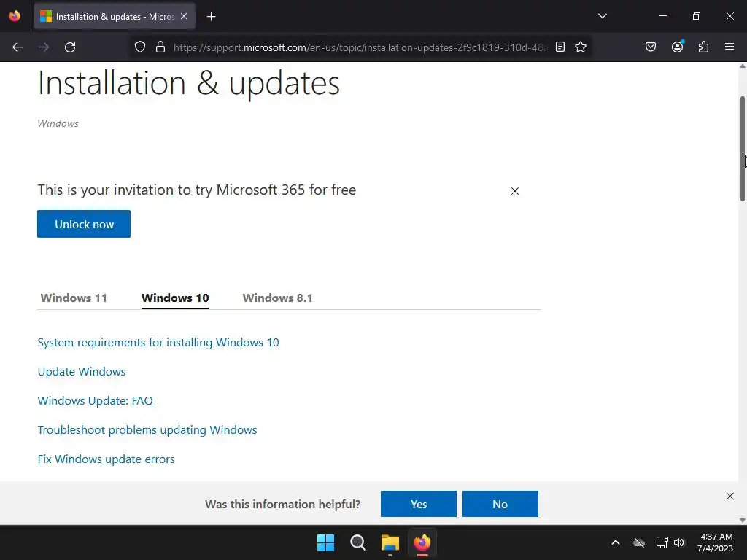Select the Windows 10 tab
The width and height of the screenshot is (747, 560).
[175, 298]
